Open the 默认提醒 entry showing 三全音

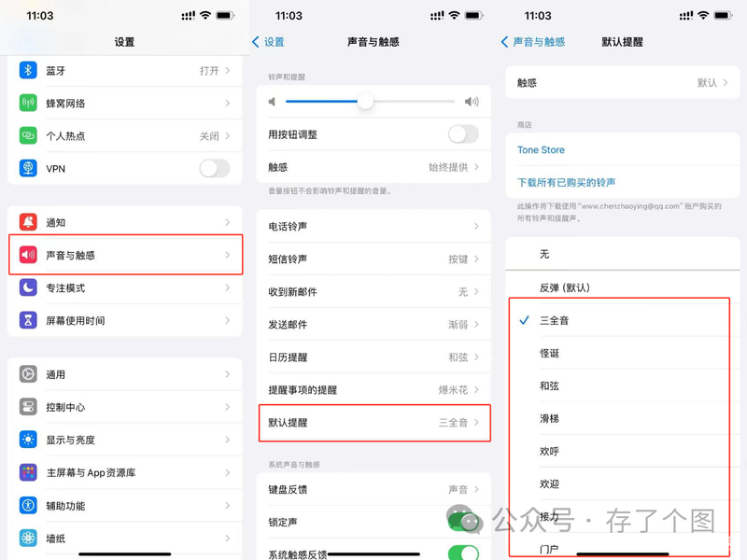coord(374,423)
